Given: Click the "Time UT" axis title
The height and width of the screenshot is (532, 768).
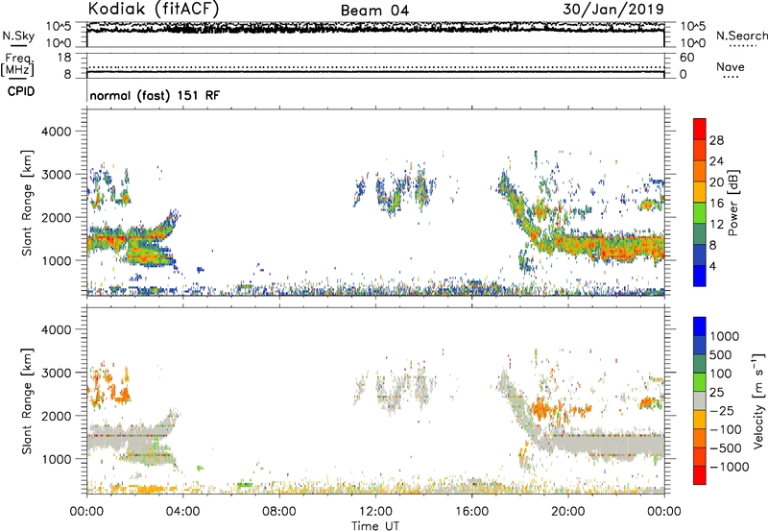Looking at the screenshot, I should tap(375, 526).
